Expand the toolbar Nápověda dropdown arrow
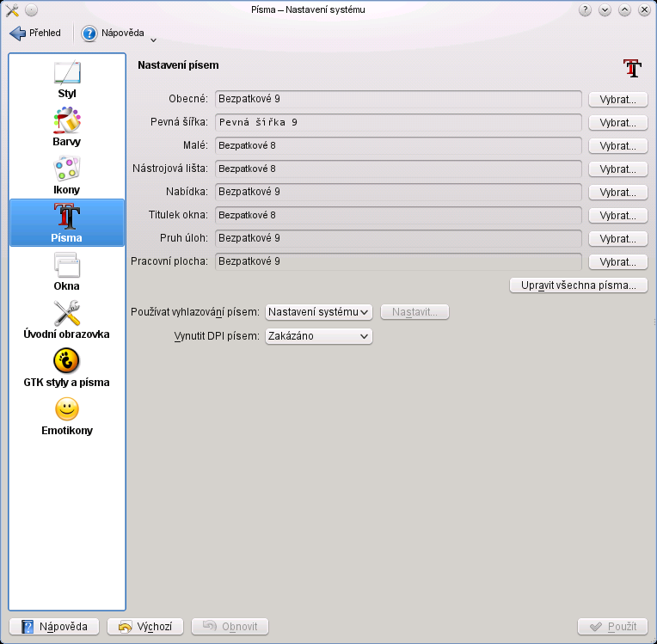The height and width of the screenshot is (644, 657). point(153,40)
